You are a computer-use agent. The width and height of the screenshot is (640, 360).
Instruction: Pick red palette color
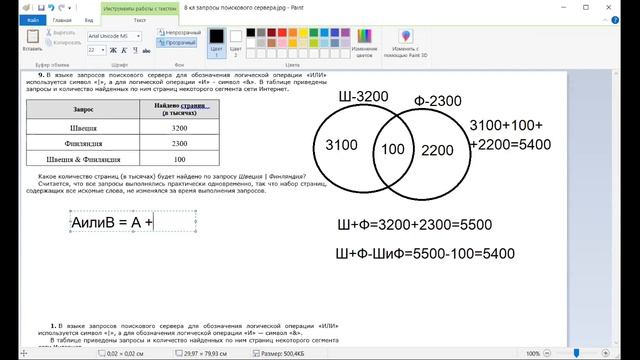(x=282, y=33)
